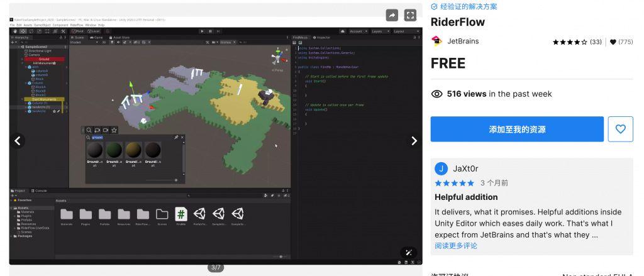This screenshot has height=276, width=644.
Task: Click the 添加至我的资源 button
Action: (x=517, y=129)
